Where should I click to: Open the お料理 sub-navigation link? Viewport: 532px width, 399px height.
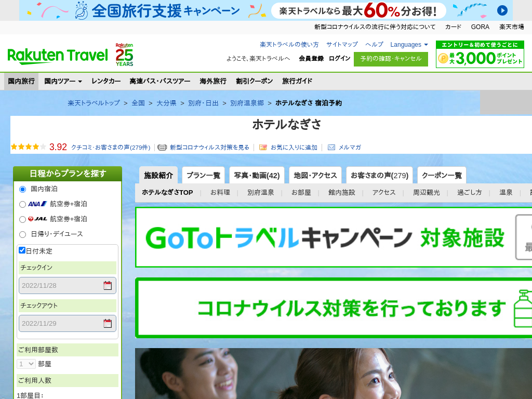[220, 192]
